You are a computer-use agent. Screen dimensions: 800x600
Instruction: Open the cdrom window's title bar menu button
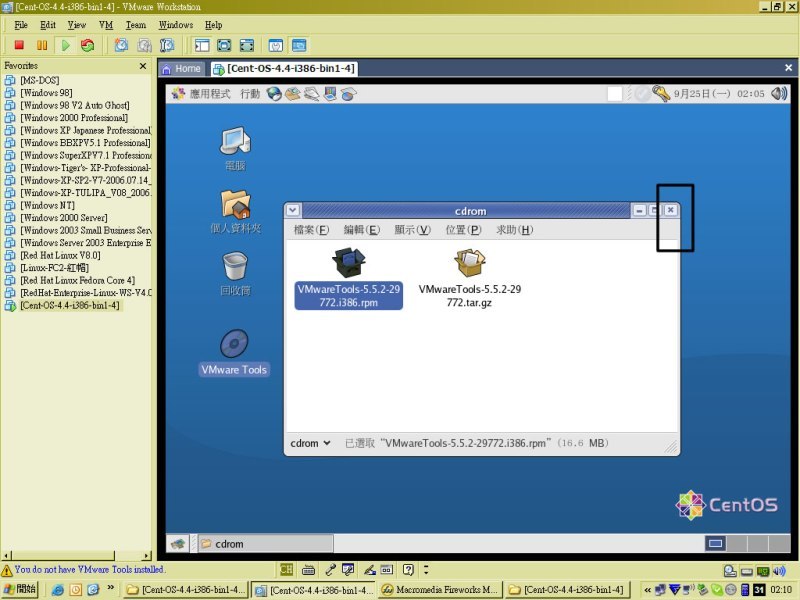[293, 210]
